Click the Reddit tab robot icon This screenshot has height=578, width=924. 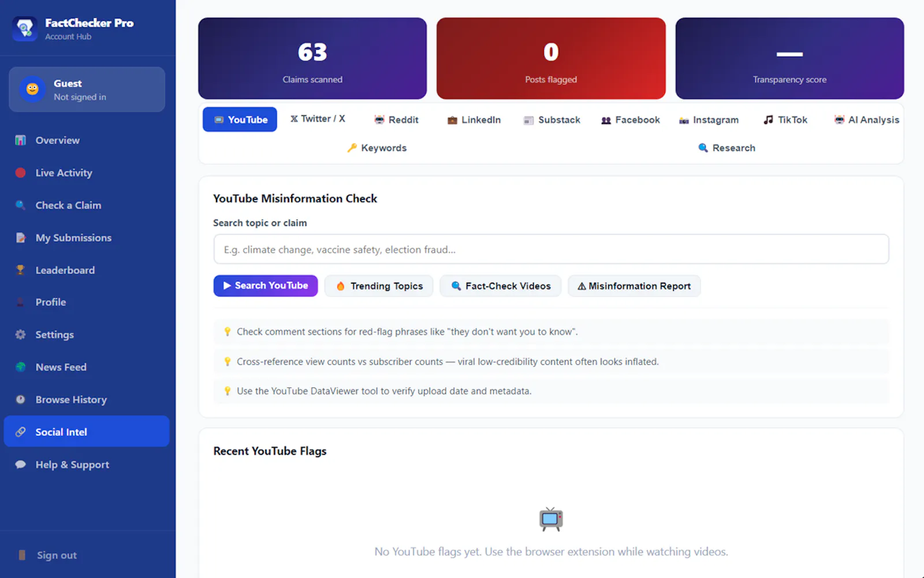[x=379, y=120]
